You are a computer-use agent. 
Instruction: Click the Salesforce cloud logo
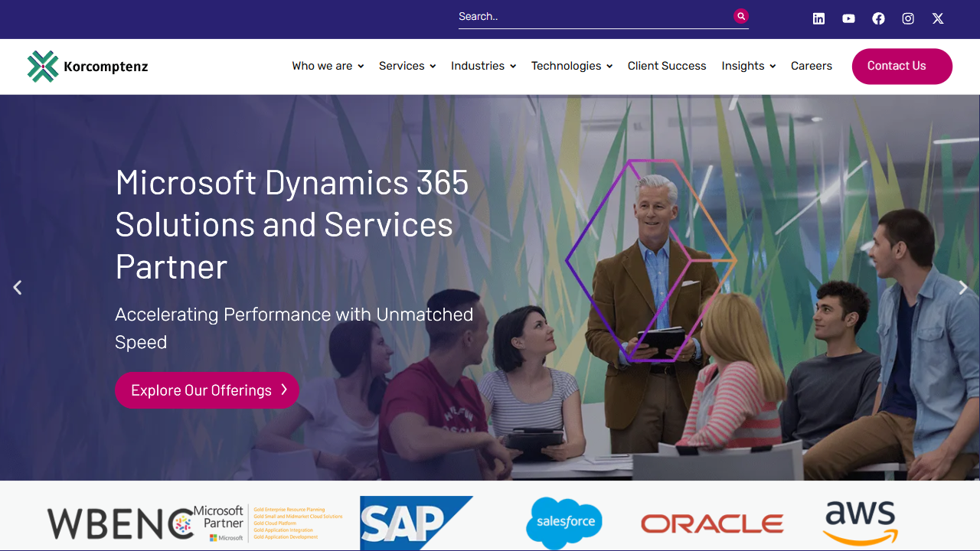(564, 523)
